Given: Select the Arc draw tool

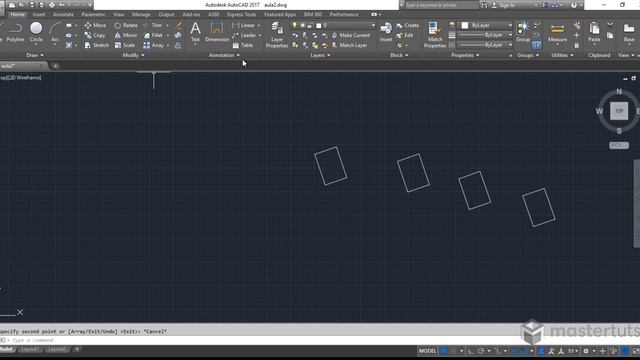Looking at the screenshot, I should click(55, 33).
